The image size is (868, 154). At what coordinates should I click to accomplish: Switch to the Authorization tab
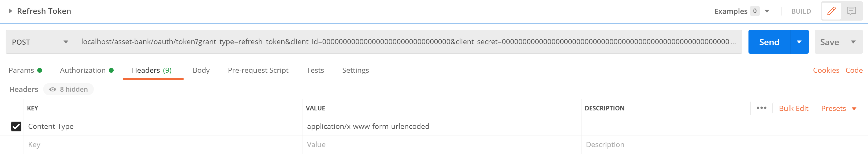click(87, 70)
